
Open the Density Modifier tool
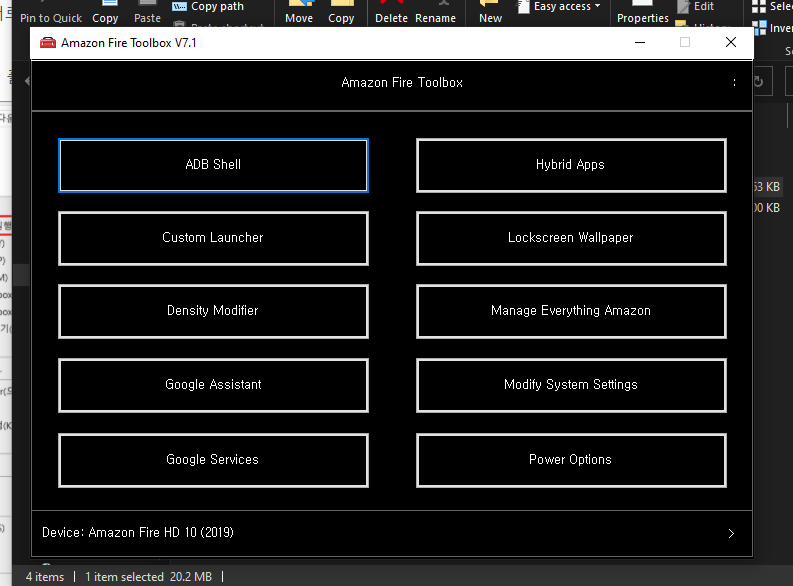213,311
